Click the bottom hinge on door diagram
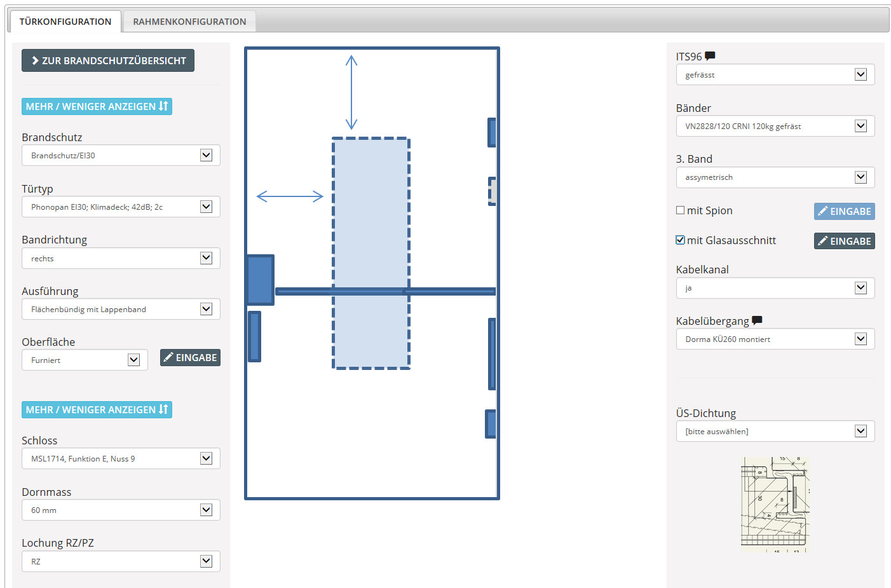 490,424
